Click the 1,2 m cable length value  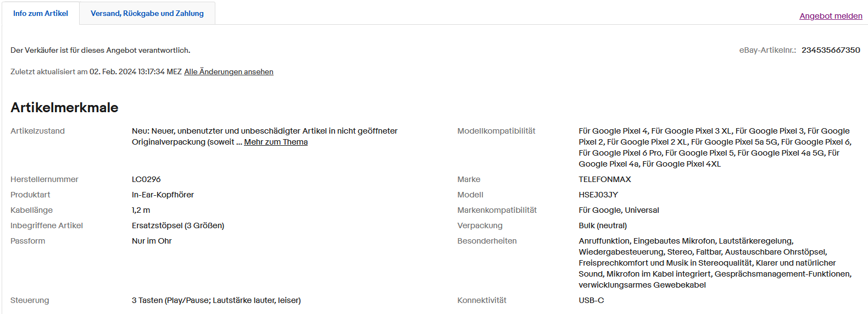(x=141, y=210)
